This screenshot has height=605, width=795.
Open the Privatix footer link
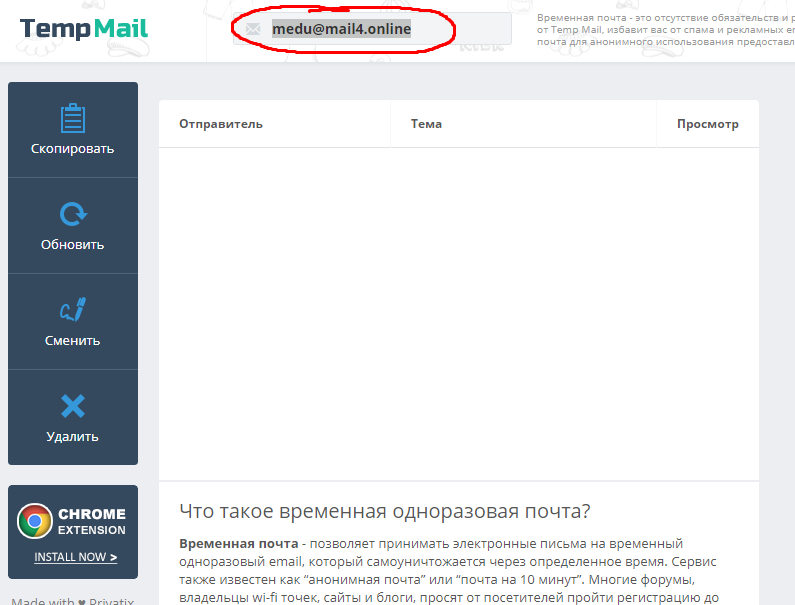pyautogui.click(x=111, y=600)
